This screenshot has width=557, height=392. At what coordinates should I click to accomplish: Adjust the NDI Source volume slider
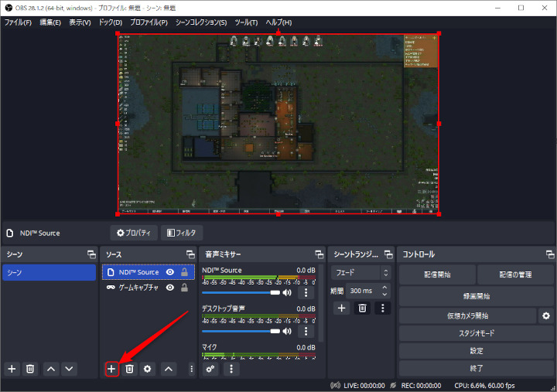[241, 292]
